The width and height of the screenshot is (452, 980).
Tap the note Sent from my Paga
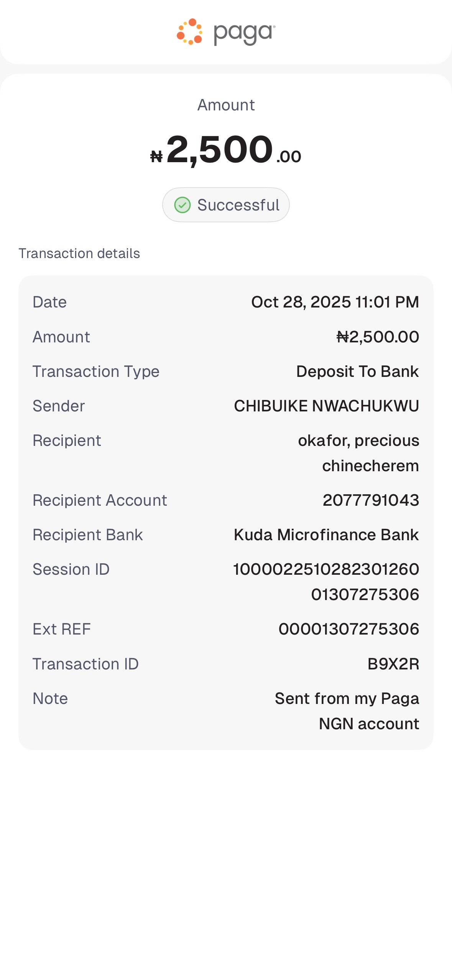point(347,699)
